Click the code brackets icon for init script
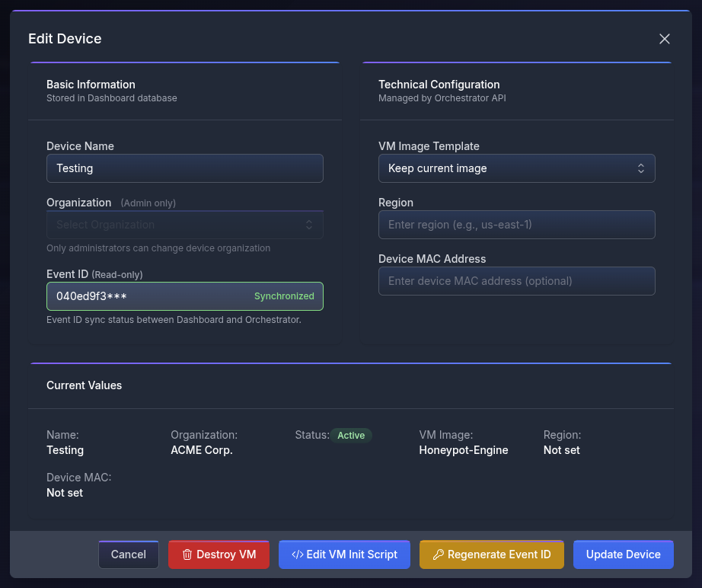Image resolution: width=702 pixels, height=588 pixels. point(297,554)
